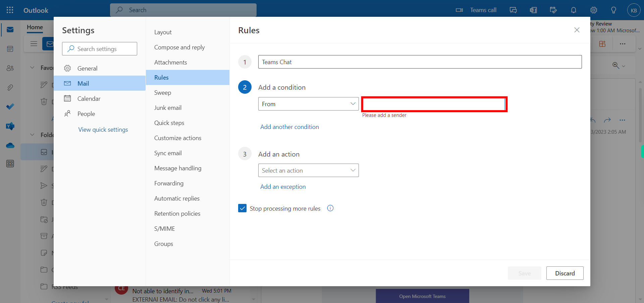
Task: Open Sync email settings
Action: tap(187, 153)
